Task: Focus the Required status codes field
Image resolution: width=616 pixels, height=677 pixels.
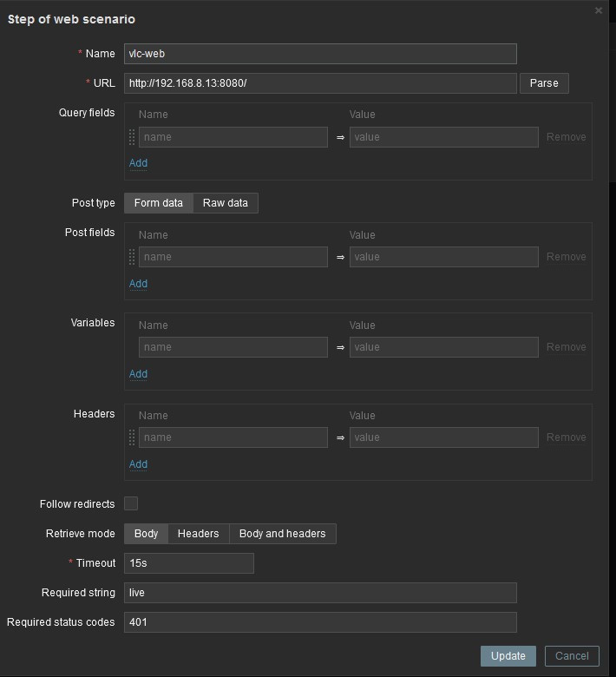Action: [x=320, y=622]
